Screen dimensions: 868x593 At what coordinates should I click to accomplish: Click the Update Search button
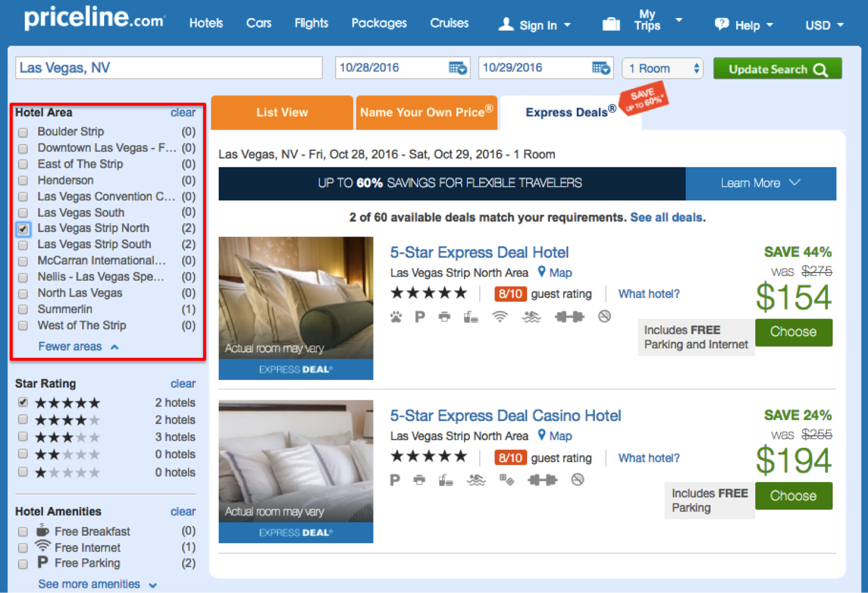[778, 69]
